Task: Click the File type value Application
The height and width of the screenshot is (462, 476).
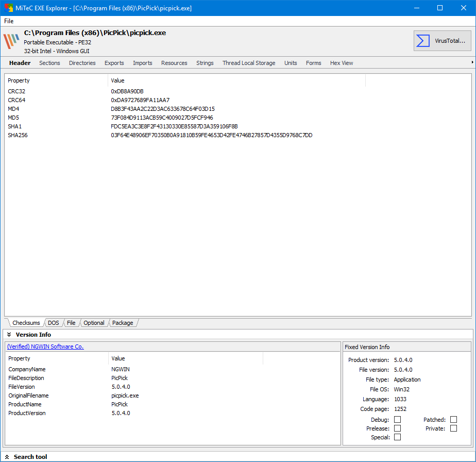Action: point(407,379)
